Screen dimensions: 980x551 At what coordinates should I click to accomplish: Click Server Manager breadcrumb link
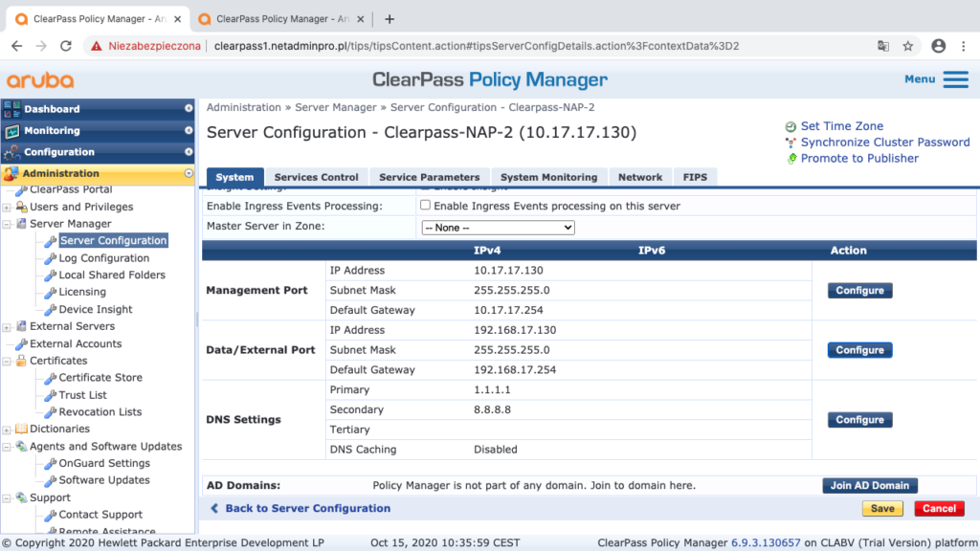point(336,107)
